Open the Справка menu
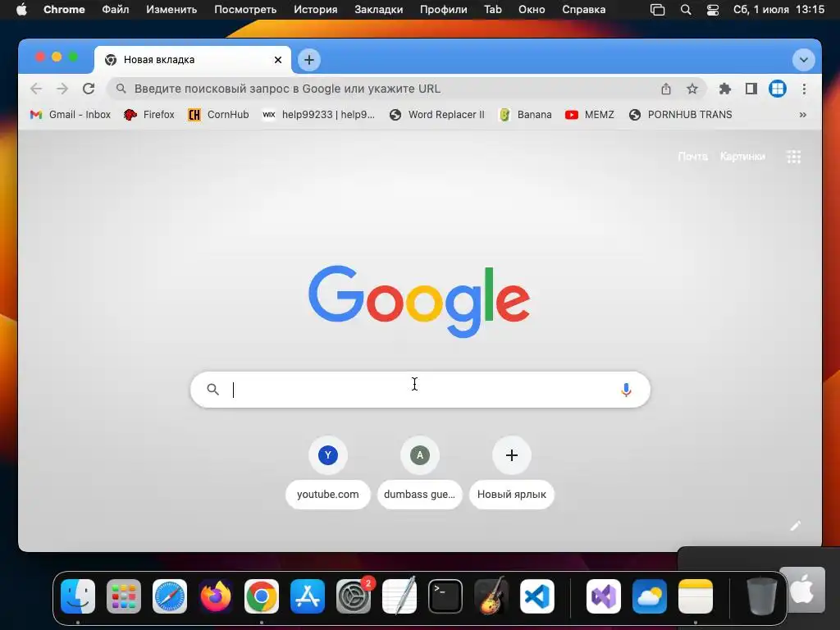This screenshot has width=840, height=630. (x=583, y=10)
